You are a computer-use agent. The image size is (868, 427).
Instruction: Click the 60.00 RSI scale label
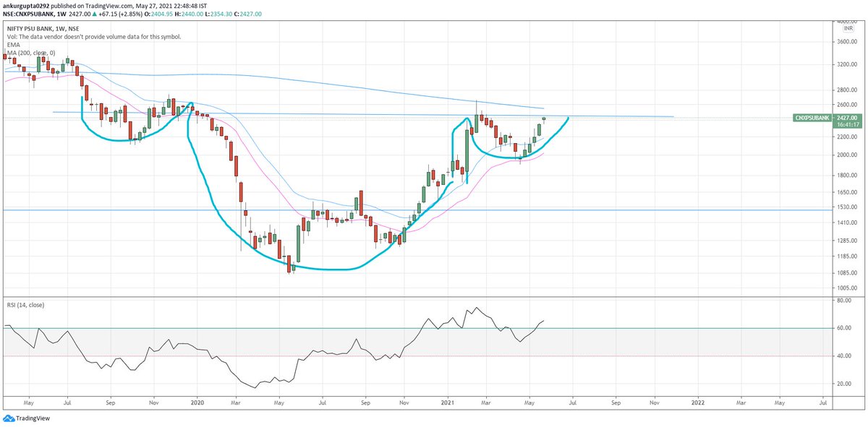(x=846, y=328)
